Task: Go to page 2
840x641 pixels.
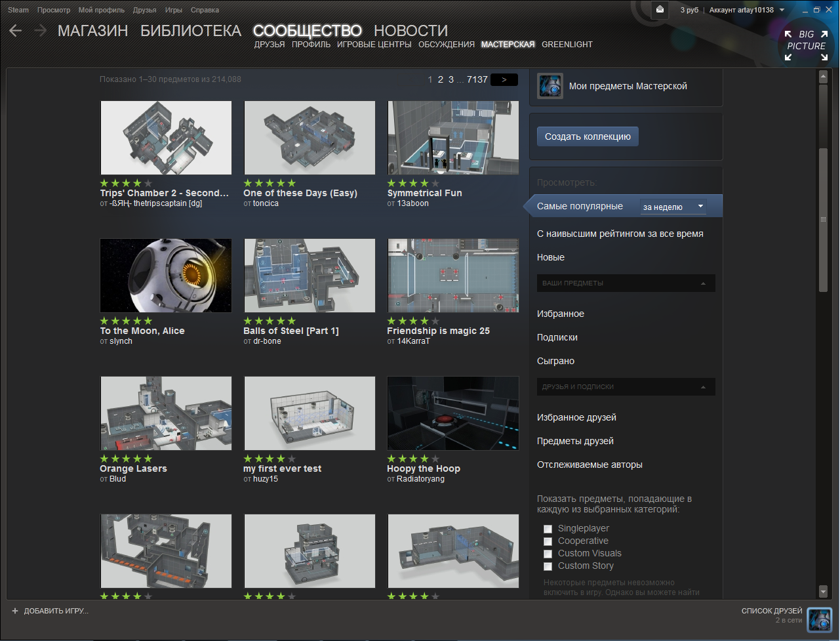Action: [441, 79]
